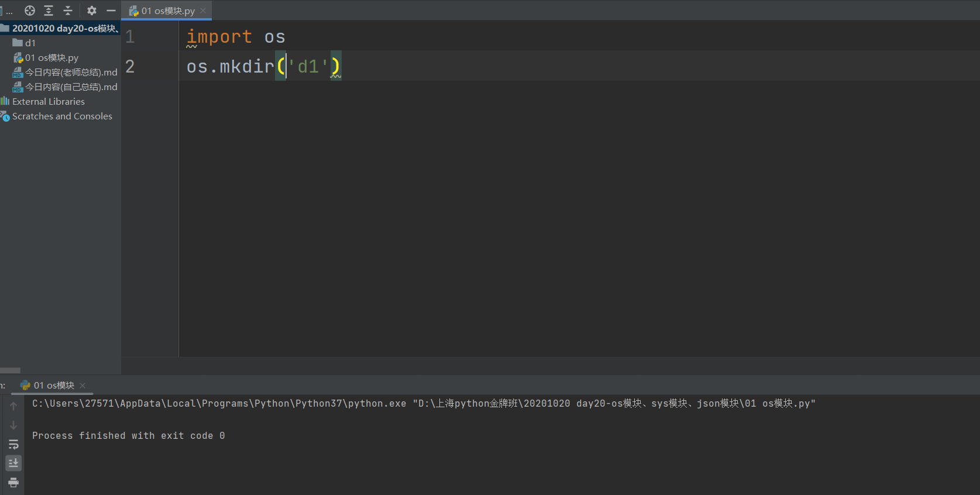Click the Python file icon beside 01 os模块.py
The height and width of the screenshot is (495, 980).
(x=18, y=57)
